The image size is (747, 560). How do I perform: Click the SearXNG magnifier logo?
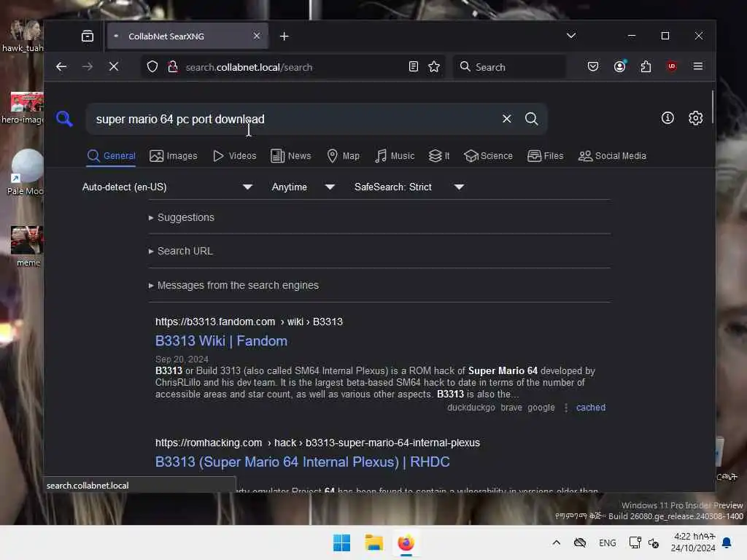pyautogui.click(x=64, y=119)
